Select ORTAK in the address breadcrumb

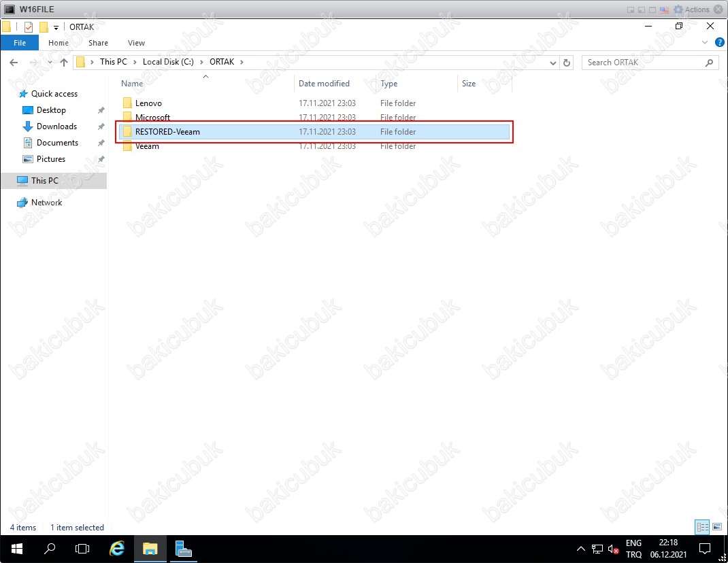(222, 62)
